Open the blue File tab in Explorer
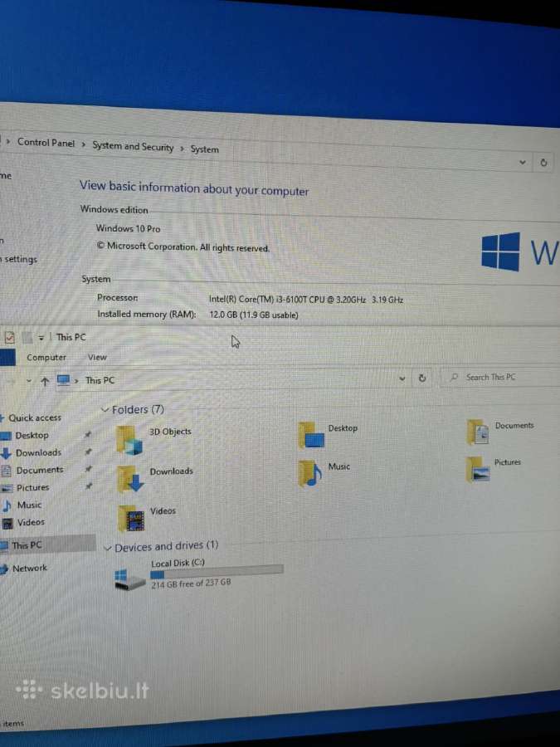 click(x=7, y=358)
